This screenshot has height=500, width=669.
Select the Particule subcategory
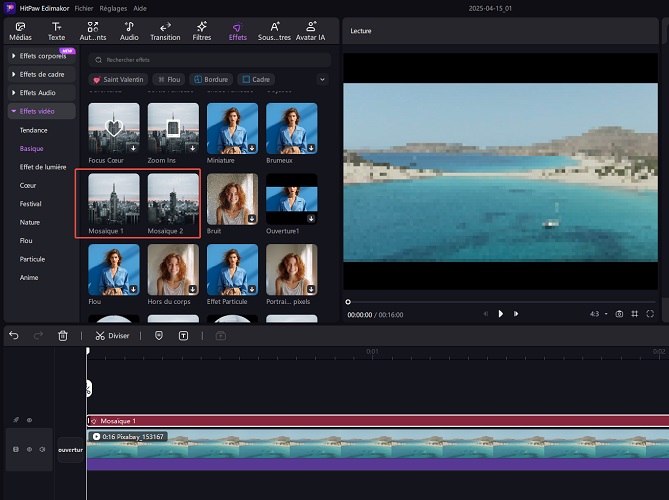[32, 259]
